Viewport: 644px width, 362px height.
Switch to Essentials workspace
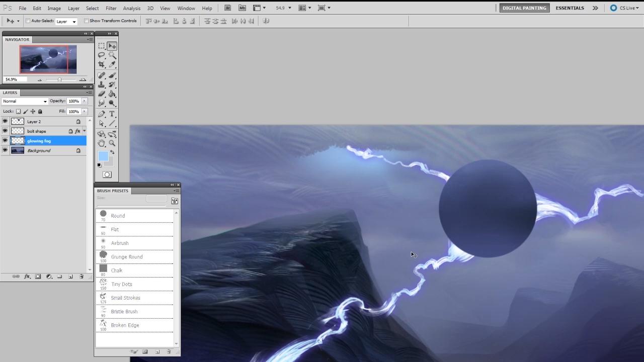tap(570, 8)
